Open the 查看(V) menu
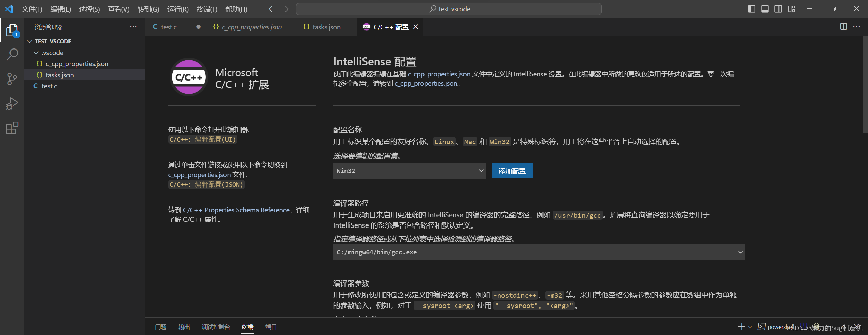The height and width of the screenshot is (335, 868). pos(119,9)
